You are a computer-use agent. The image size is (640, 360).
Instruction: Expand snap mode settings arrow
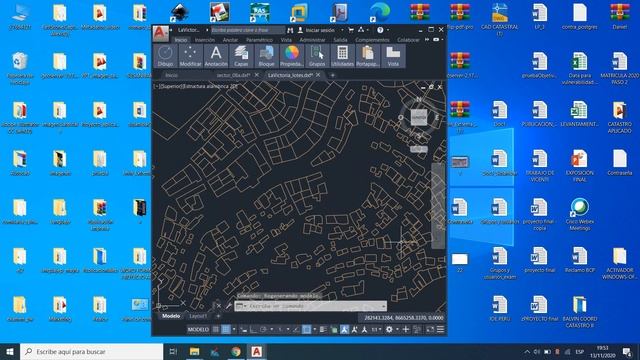[234, 329]
